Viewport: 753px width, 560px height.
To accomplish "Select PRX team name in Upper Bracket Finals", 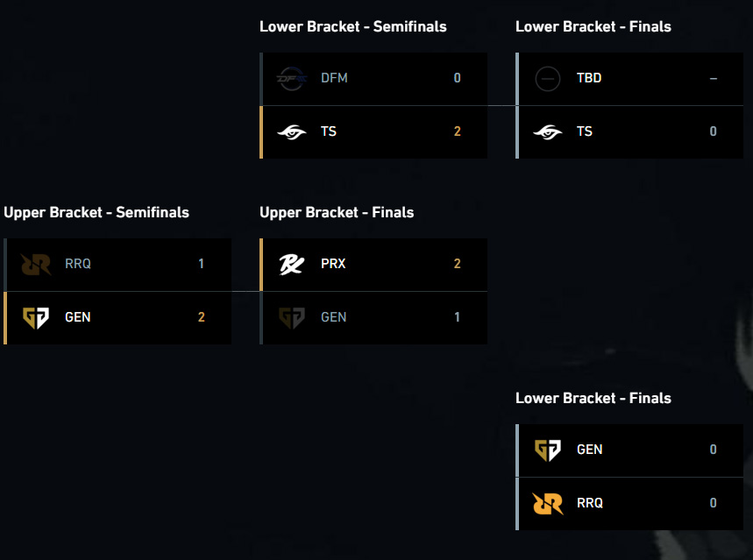I will [x=333, y=264].
